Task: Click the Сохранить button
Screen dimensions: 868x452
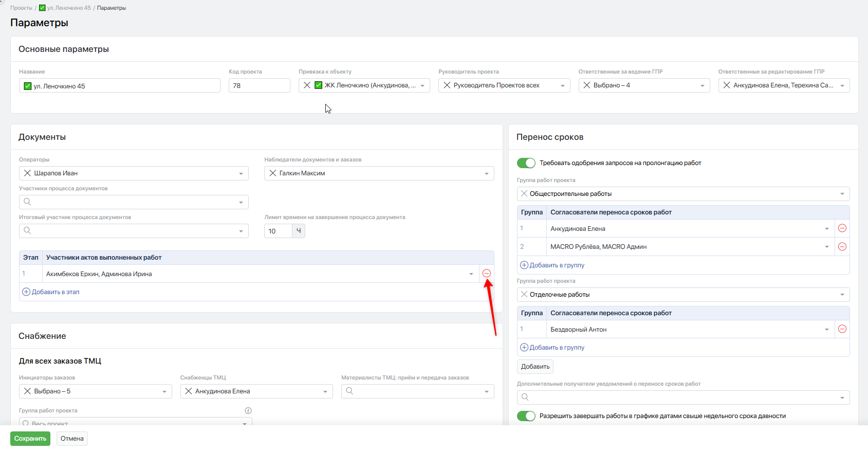Action: [x=30, y=439]
